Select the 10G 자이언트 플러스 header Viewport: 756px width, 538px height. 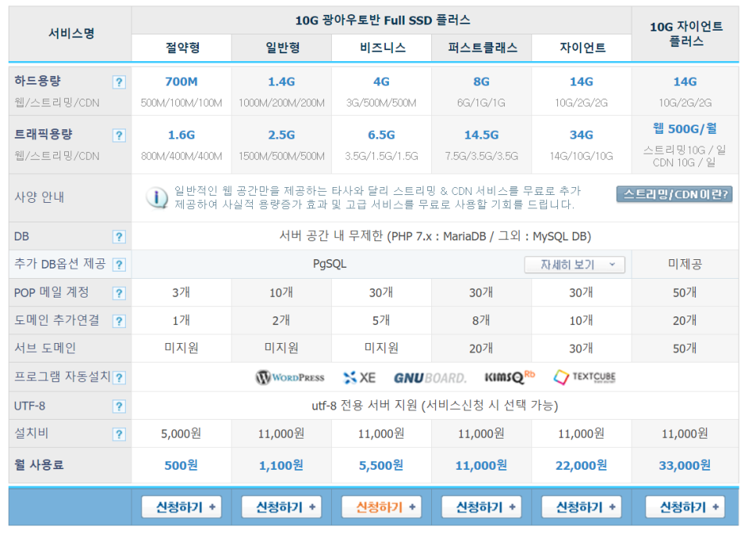685,34
